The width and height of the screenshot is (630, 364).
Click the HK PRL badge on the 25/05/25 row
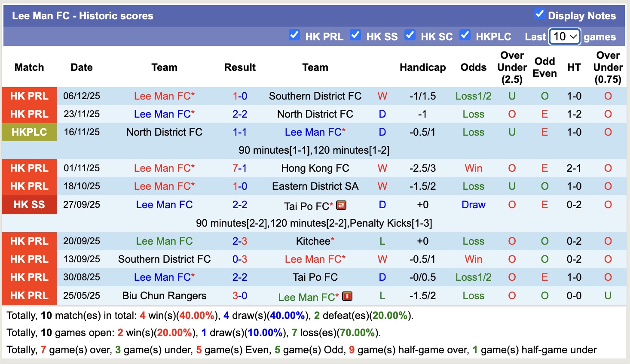tap(29, 295)
